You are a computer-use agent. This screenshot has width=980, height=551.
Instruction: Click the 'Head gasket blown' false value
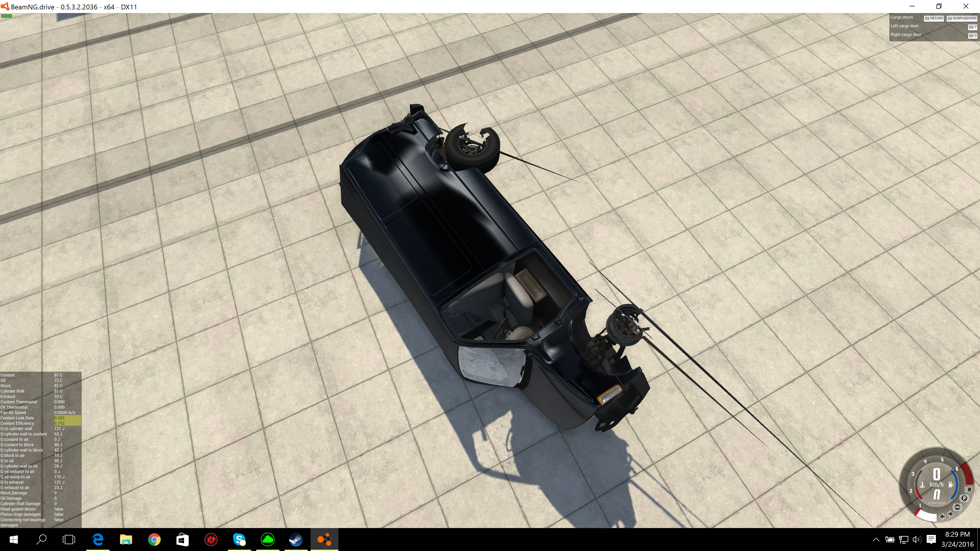(x=59, y=509)
